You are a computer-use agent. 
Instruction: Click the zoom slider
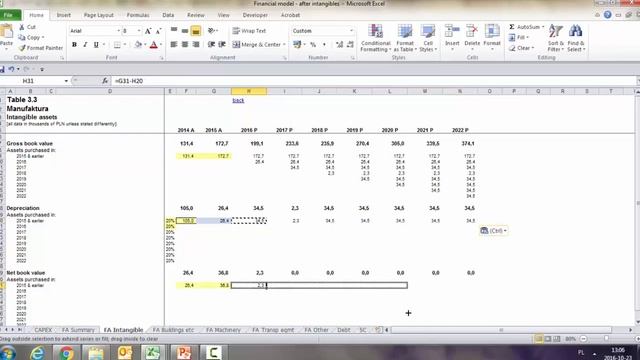pyautogui.click(x=606, y=339)
